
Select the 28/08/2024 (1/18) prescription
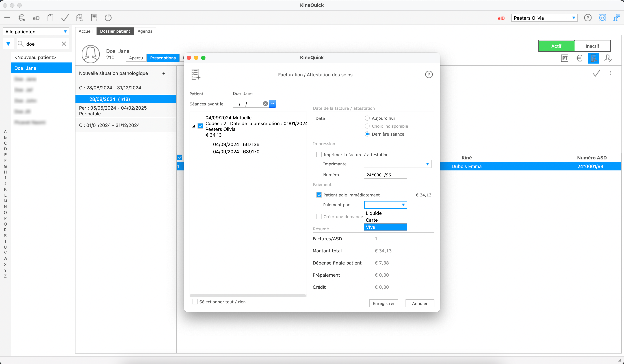[x=125, y=99]
